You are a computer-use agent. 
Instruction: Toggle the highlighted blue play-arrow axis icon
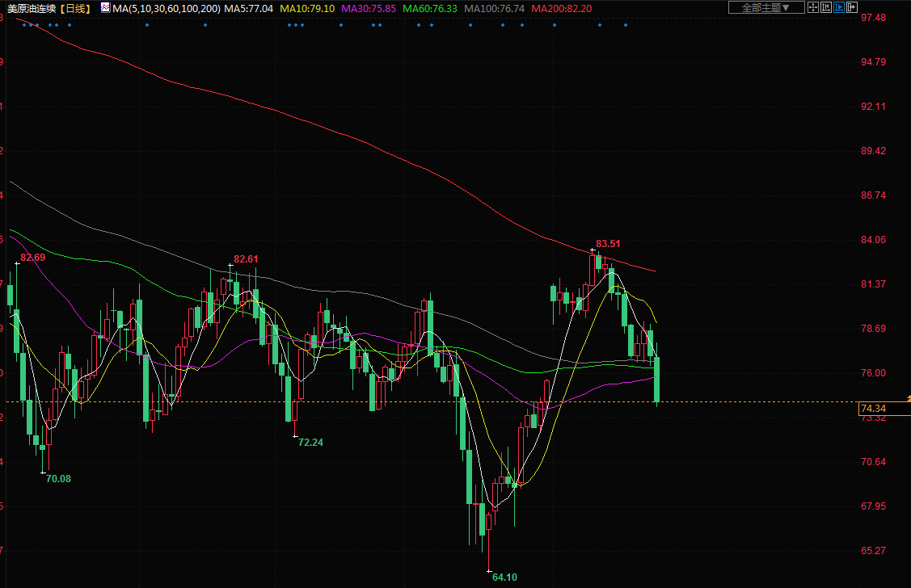839,7
